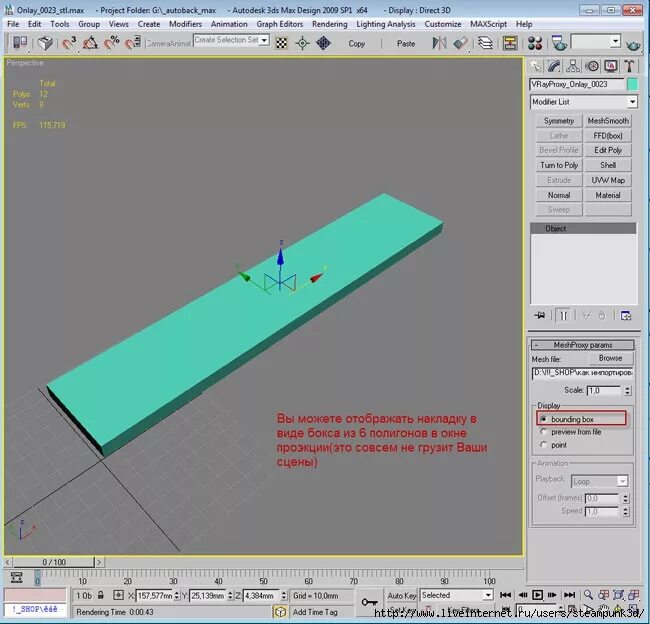The image size is (650, 624).
Task: Select the bounding box display option
Action: 544,419
